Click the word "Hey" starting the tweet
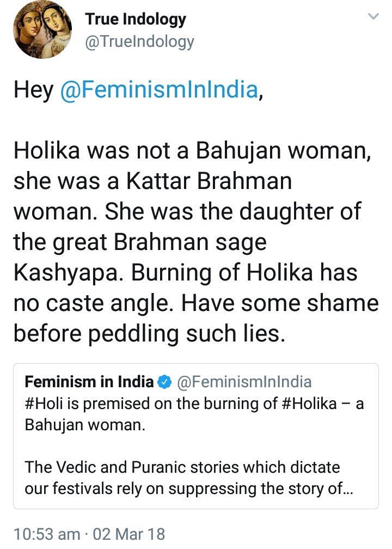This screenshot has width=392, height=549. pyautogui.click(x=33, y=89)
